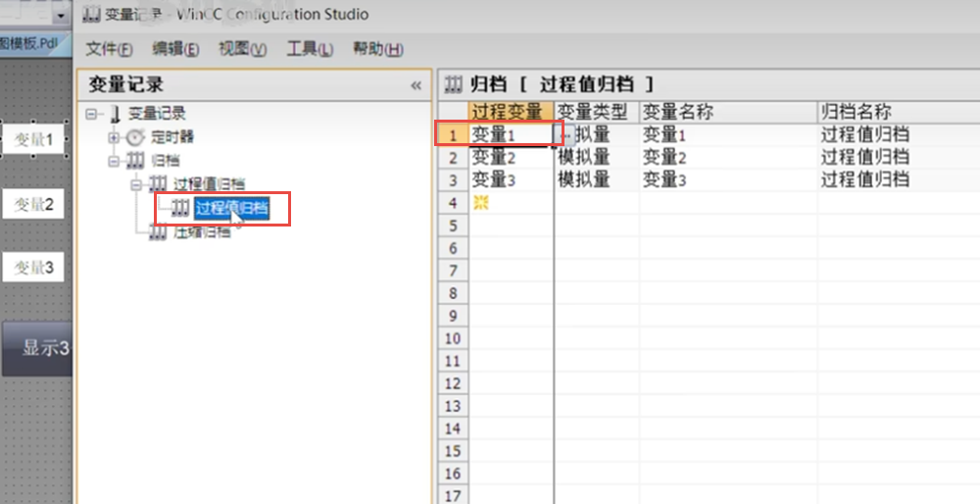The height and width of the screenshot is (504, 980).
Task: Click the 变量记录 root node icon
Action: tap(115, 114)
